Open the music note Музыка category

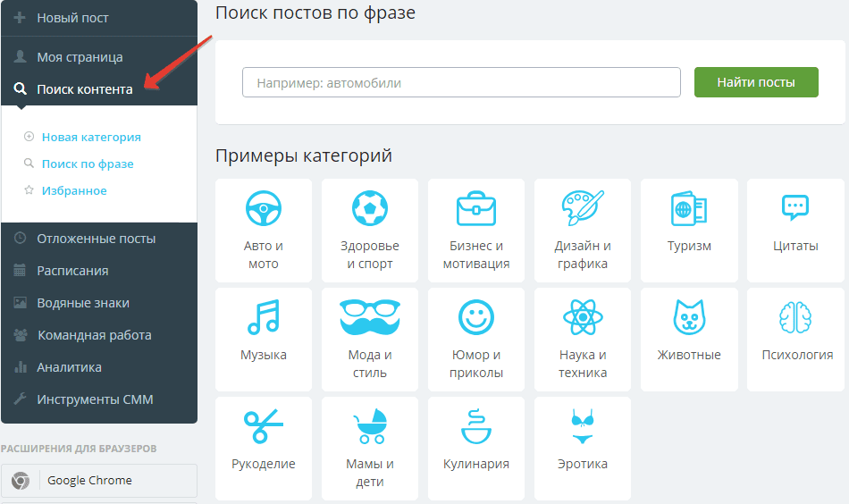point(264,316)
